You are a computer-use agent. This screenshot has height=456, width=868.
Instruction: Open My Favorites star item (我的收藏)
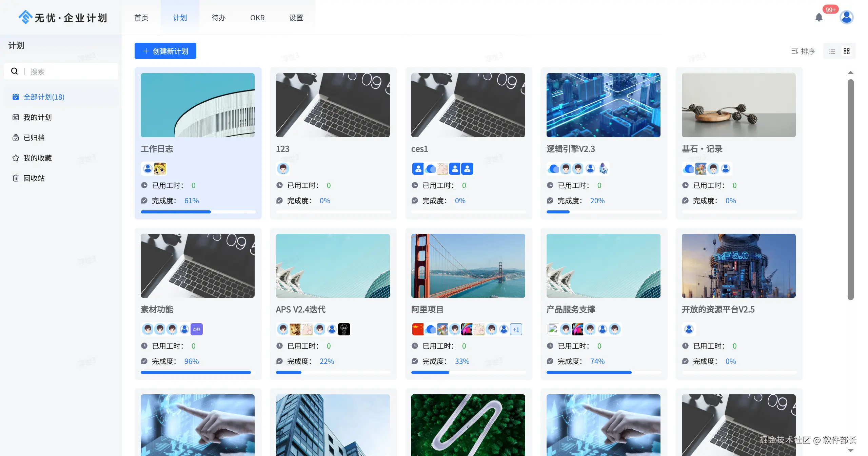(37, 158)
